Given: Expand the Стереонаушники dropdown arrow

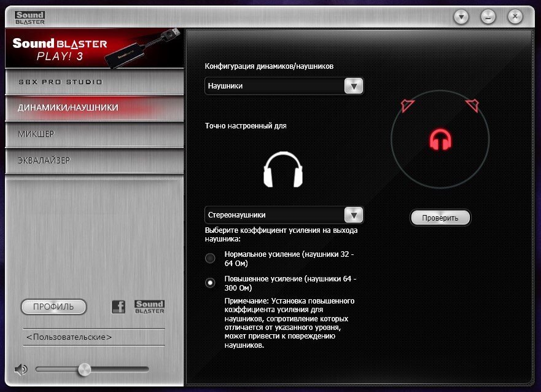Looking at the screenshot, I should point(354,215).
